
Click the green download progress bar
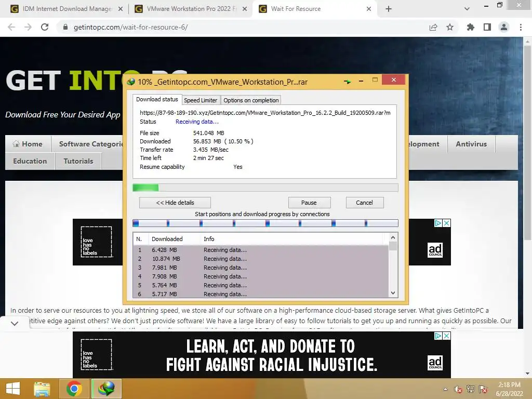[x=265, y=188]
